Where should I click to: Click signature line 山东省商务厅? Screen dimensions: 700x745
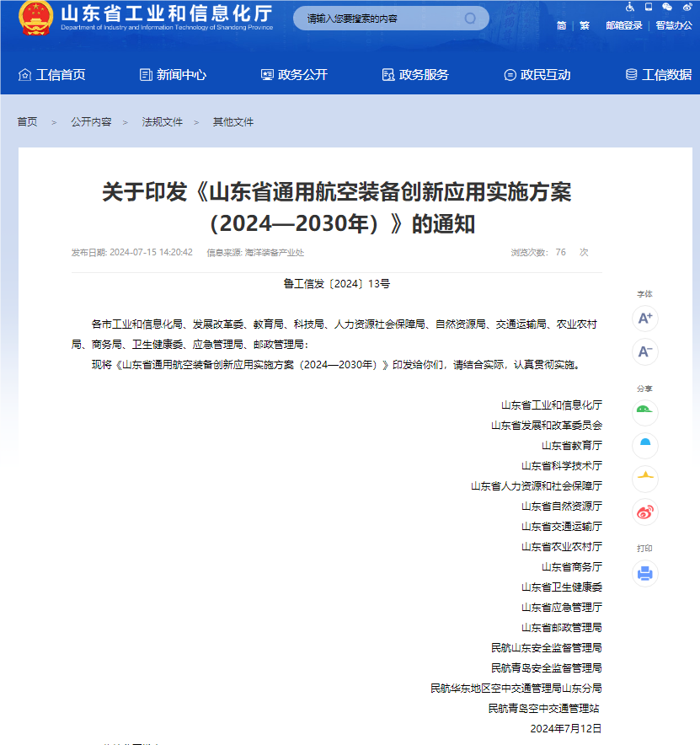(x=572, y=567)
